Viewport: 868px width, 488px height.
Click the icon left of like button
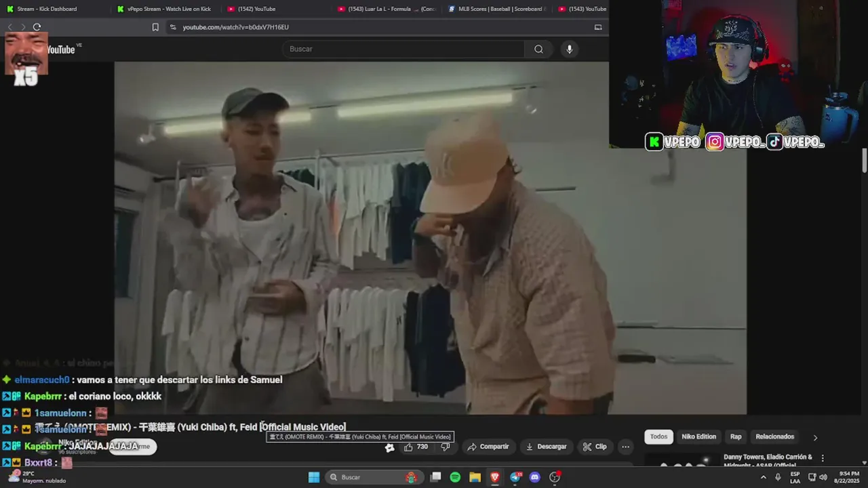(x=390, y=447)
